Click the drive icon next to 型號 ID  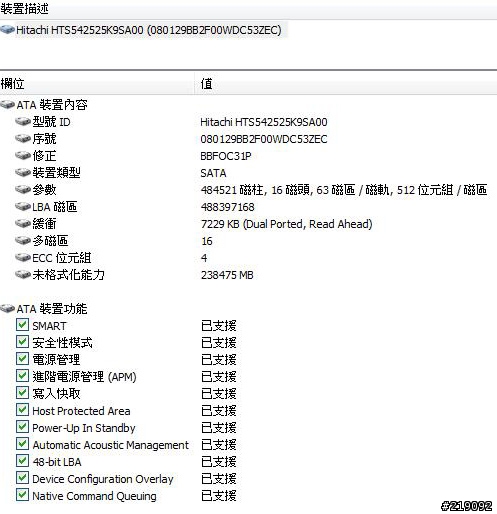[23, 122]
